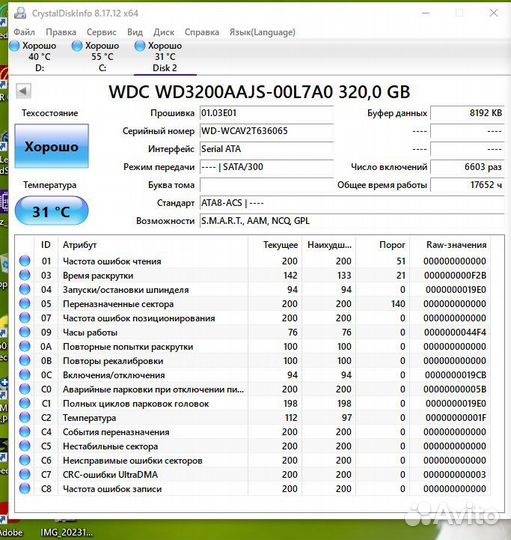Screen dimensions: 511x540
Task: Click the status orb for События переназначения
Action: pyautogui.click(x=25, y=432)
